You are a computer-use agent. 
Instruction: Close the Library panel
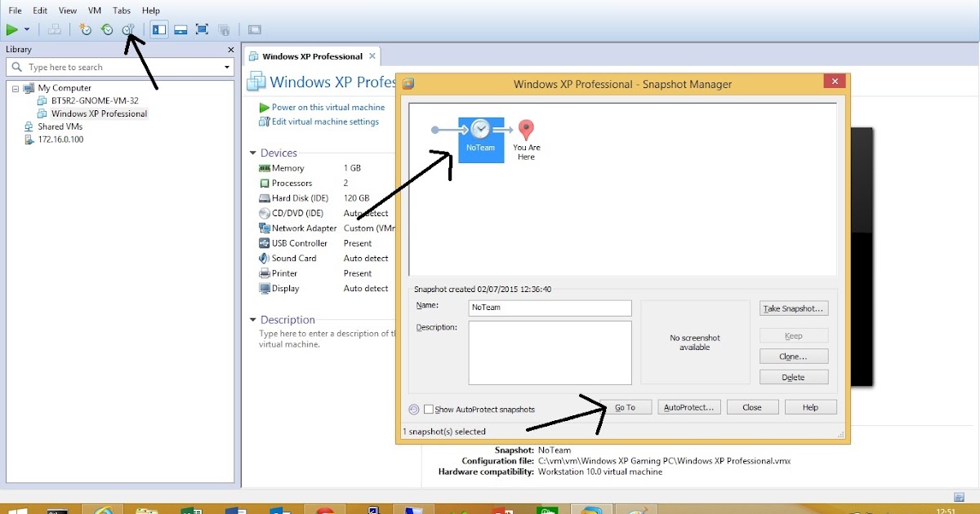pyautogui.click(x=230, y=50)
